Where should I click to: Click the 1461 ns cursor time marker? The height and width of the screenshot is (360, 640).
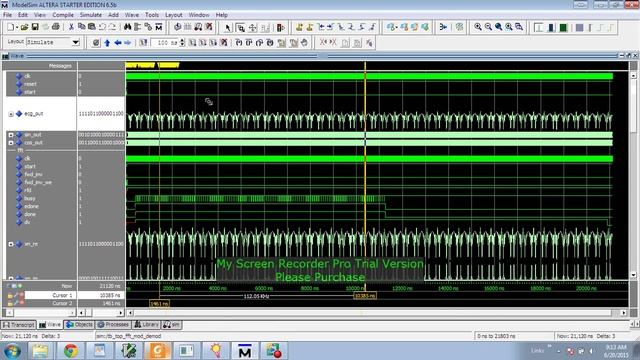(x=160, y=304)
